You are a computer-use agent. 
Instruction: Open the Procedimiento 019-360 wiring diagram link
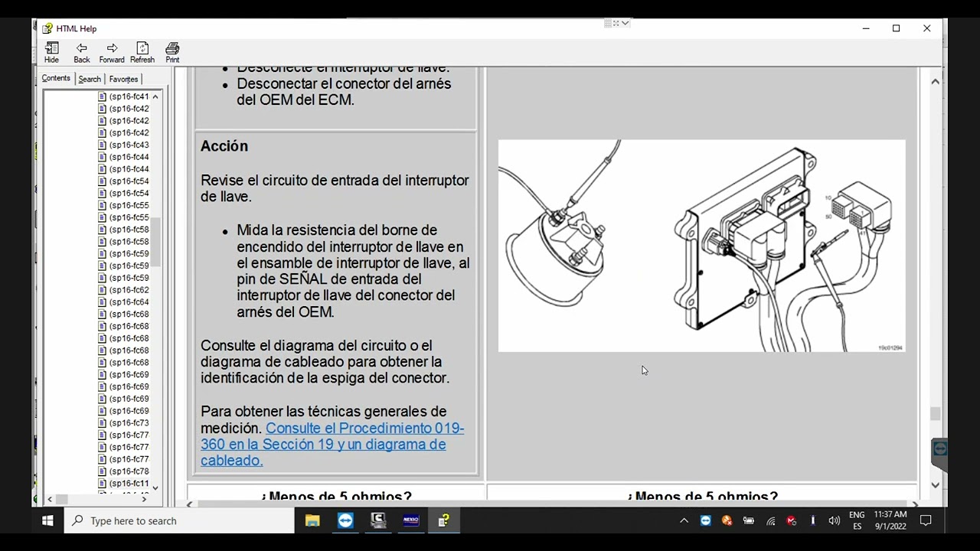point(332,444)
